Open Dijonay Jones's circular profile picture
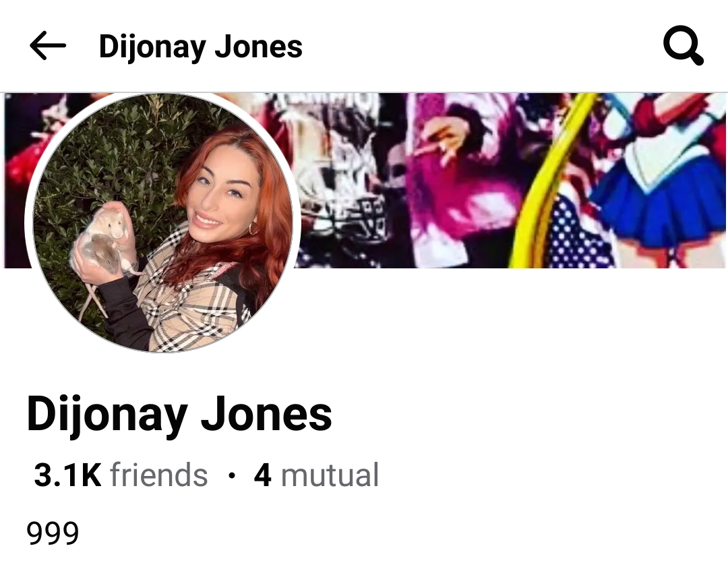The width and height of the screenshot is (728, 565). [163, 223]
